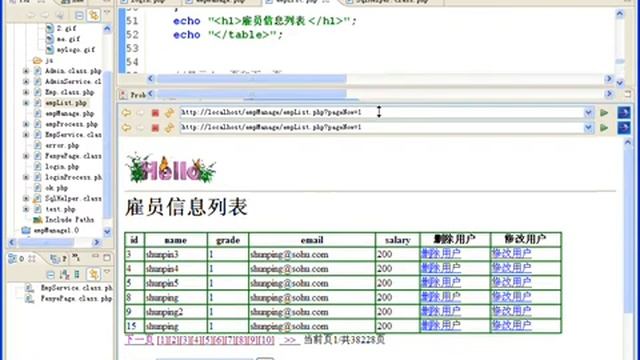Click the Hello logo image

(x=171, y=168)
